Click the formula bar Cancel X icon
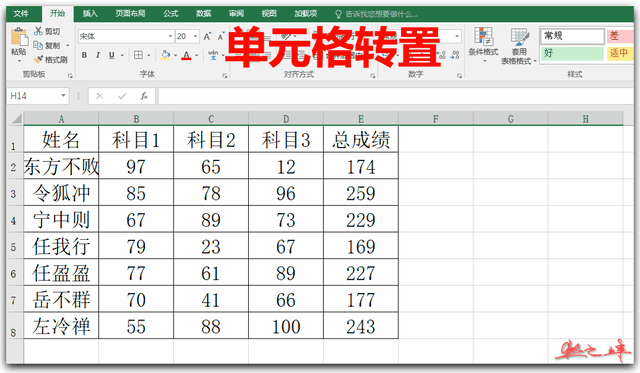 click(x=99, y=96)
